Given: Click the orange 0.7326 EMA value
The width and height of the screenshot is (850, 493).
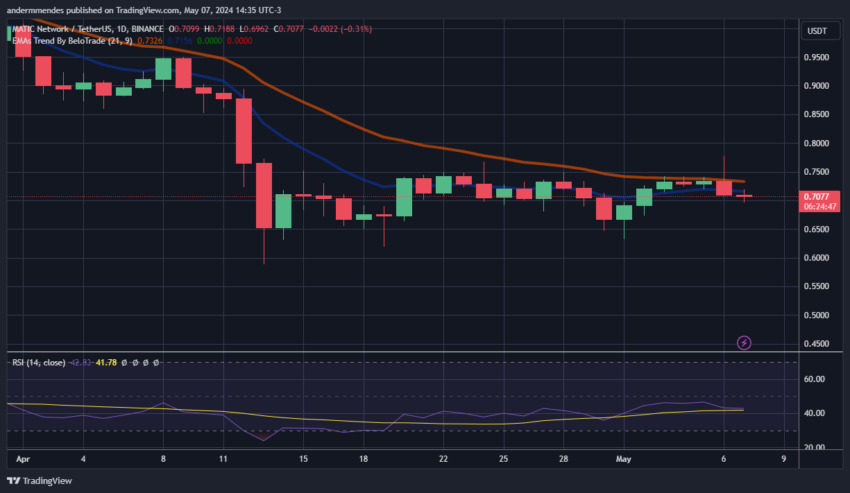Looking at the screenshot, I should [150, 41].
